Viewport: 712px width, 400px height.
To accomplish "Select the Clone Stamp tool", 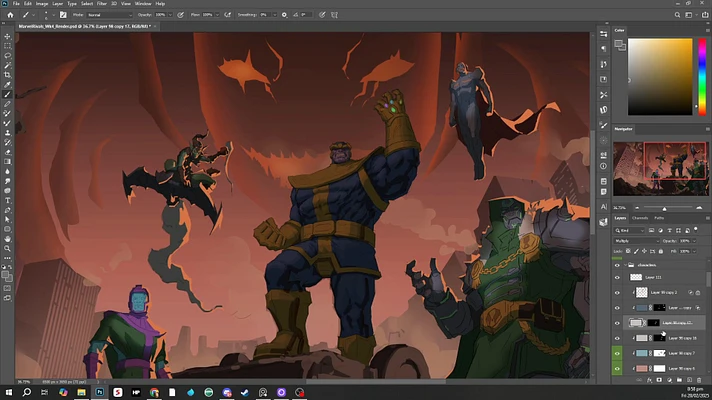I will tap(7, 133).
